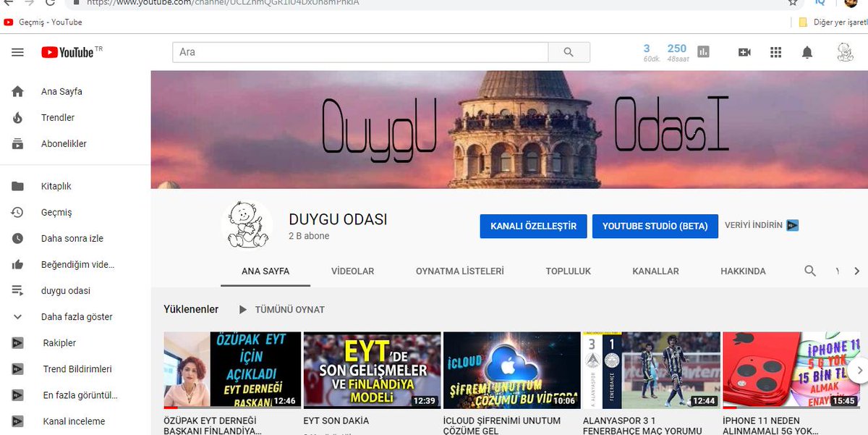
Task: Click the 2 B abone subscriber count
Action: tap(309, 236)
